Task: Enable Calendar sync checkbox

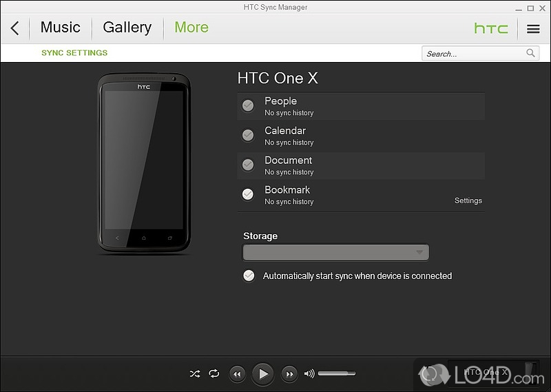Action: click(248, 135)
